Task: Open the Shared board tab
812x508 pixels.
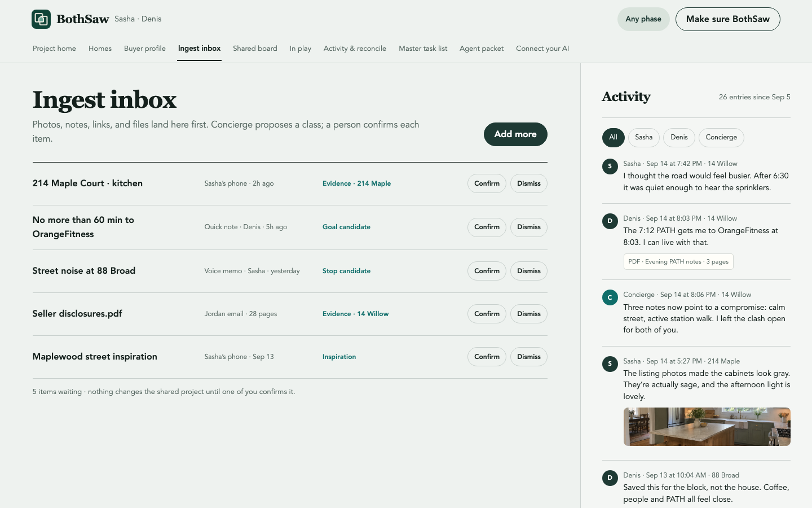Action: pos(255,49)
